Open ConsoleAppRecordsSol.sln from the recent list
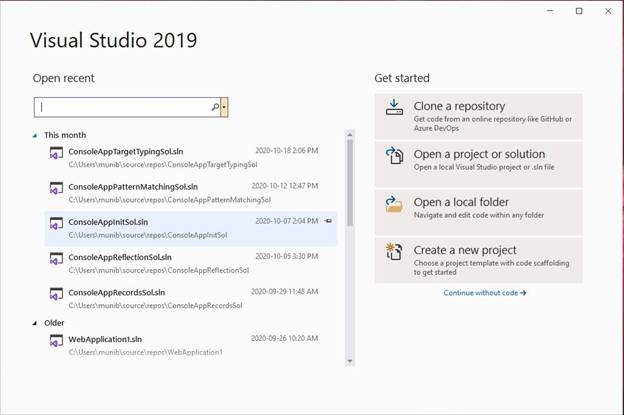 pyautogui.click(x=117, y=292)
